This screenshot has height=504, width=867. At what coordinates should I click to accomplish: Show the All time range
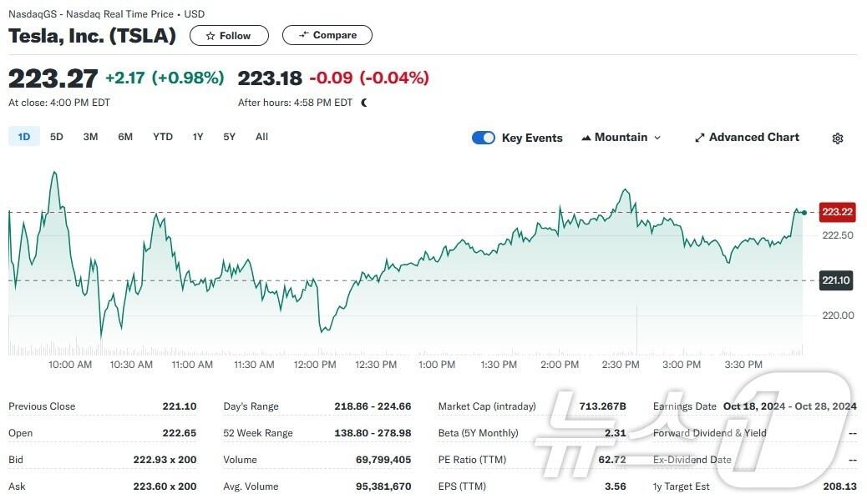(x=261, y=137)
